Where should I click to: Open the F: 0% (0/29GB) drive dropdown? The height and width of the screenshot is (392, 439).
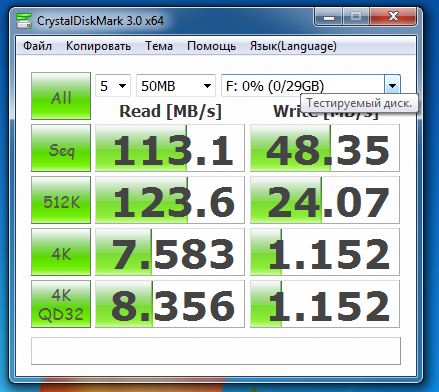coord(311,86)
